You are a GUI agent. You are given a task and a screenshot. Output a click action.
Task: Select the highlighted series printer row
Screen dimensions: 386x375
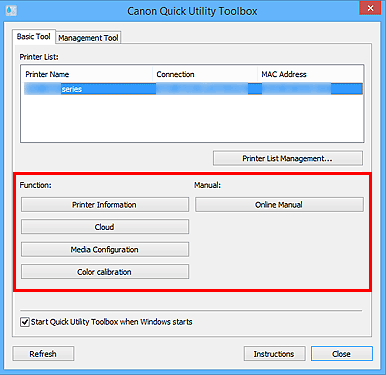(193, 89)
